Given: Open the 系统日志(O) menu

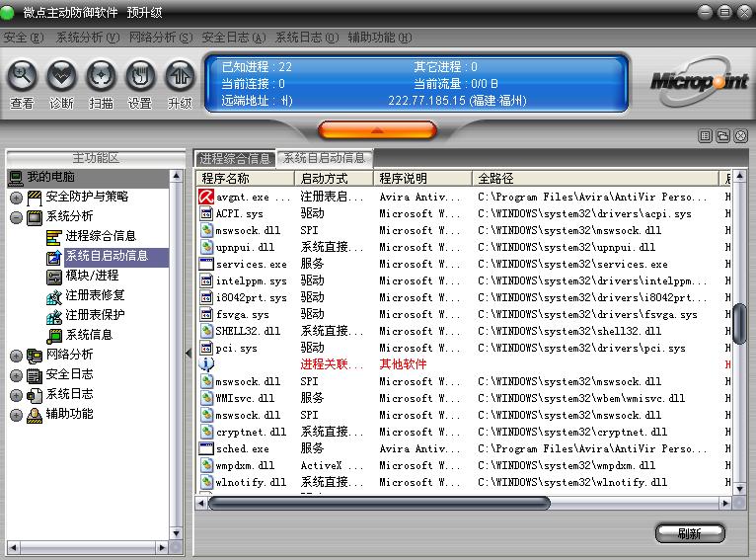Looking at the screenshot, I should click(307, 38).
